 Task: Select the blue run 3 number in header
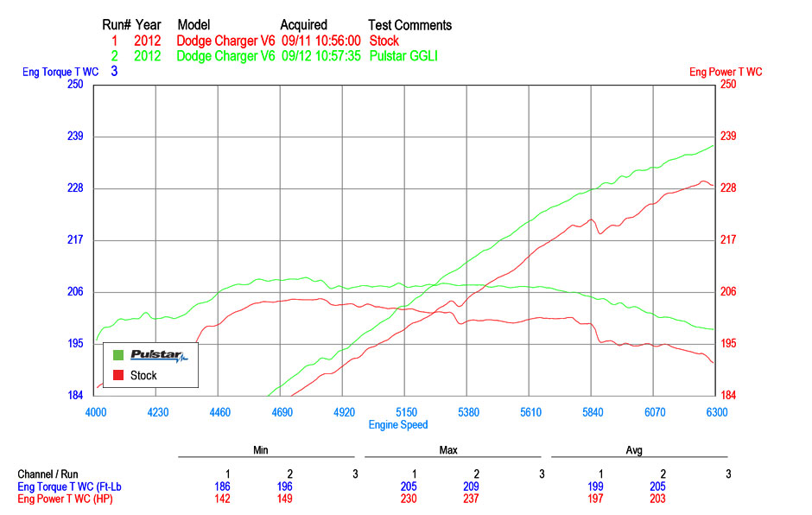click(x=114, y=72)
